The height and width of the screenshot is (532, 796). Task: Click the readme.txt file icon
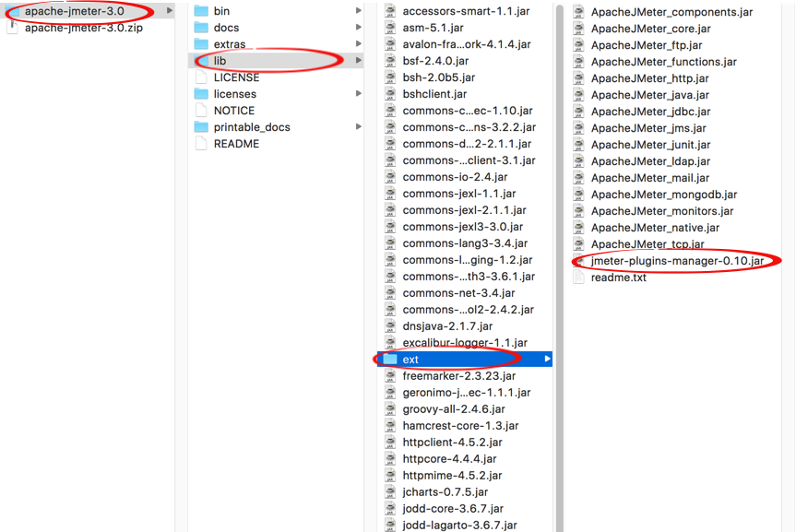pos(578,278)
